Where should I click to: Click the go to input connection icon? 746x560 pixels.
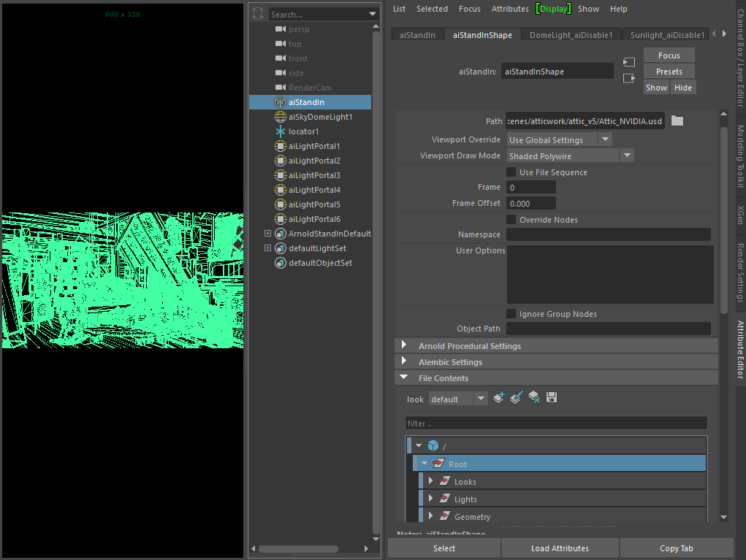click(x=628, y=63)
